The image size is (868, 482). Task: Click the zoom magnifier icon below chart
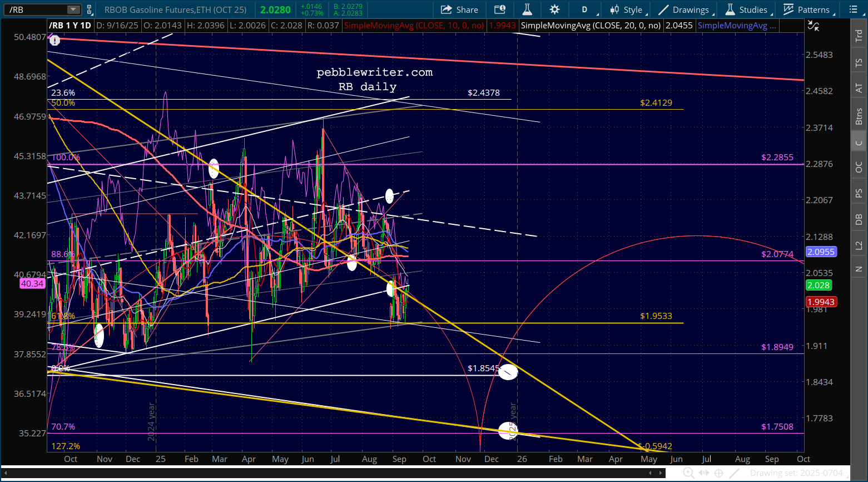(x=688, y=473)
